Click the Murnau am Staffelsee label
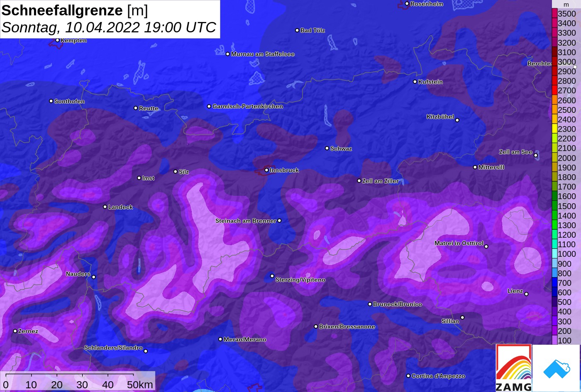The height and width of the screenshot is (392, 581). pos(263,54)
